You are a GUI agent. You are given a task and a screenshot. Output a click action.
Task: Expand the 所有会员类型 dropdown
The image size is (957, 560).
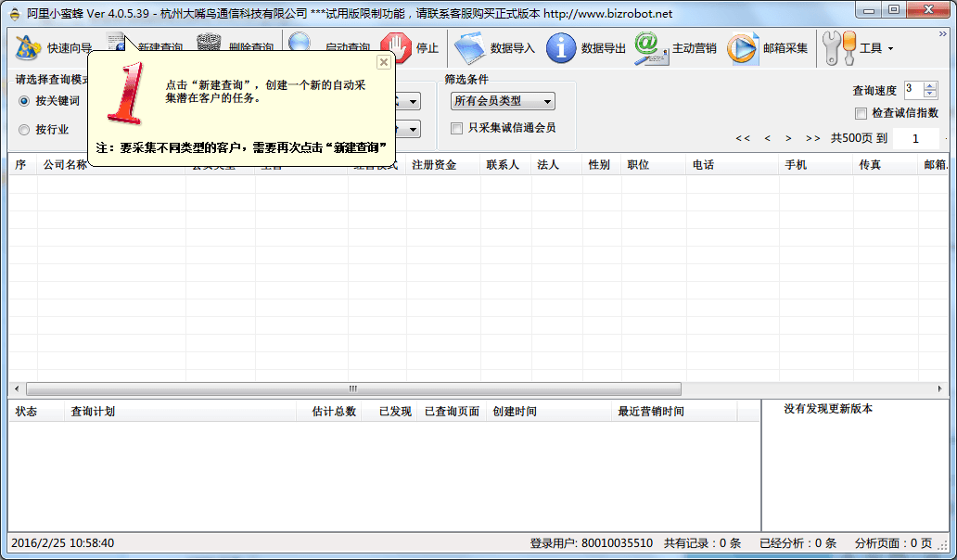[x=502, y=101]
